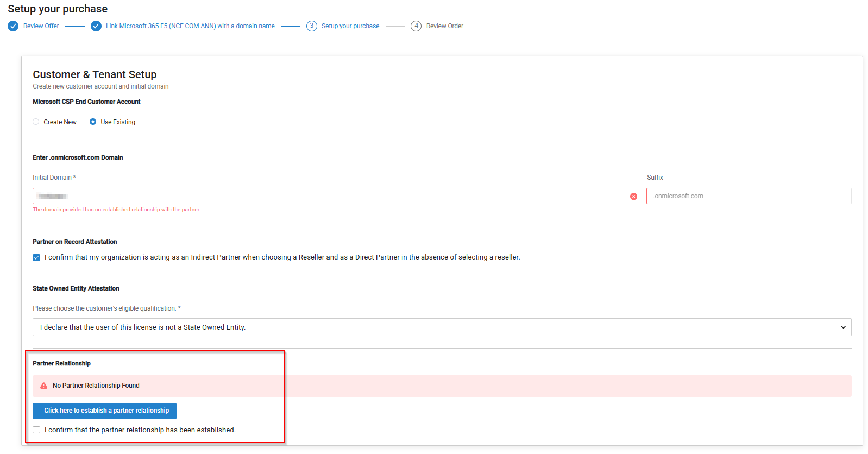Screen dimensions: 868x454
Task: Select the Use Existing radio button
Action: (x=93, y=122)
